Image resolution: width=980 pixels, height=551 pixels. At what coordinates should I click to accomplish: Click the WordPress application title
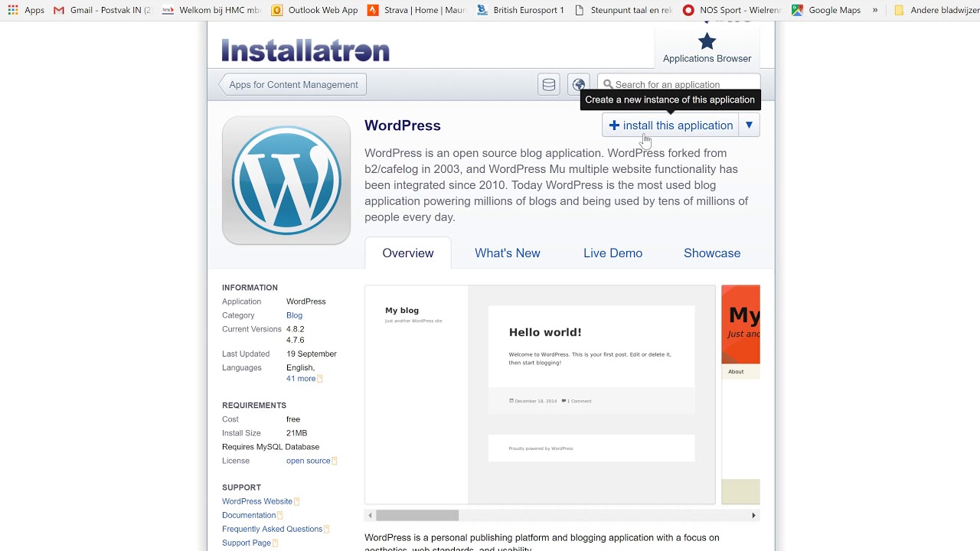[x=403, y=126]
